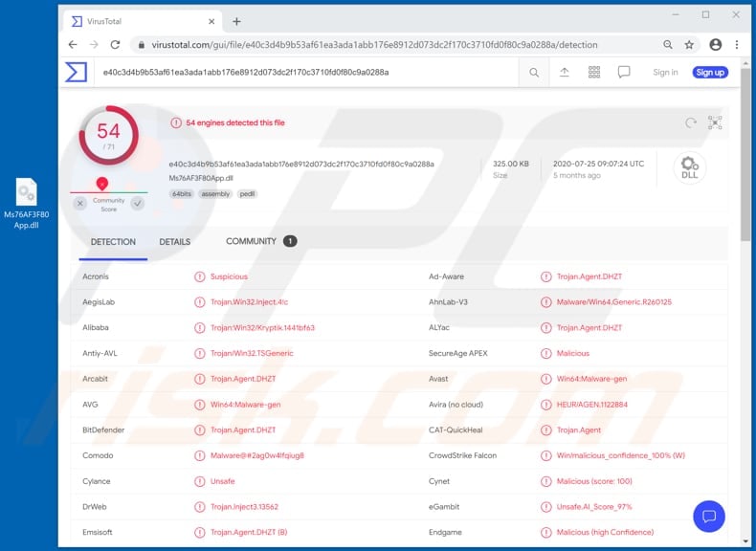Click the address bar zoom magnifier icon

coord(668,45)
